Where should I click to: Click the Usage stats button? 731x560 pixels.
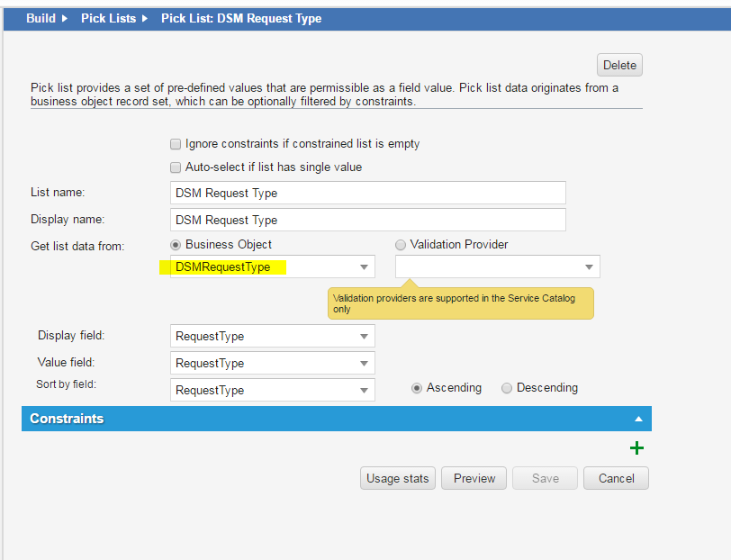pos(397,478)
